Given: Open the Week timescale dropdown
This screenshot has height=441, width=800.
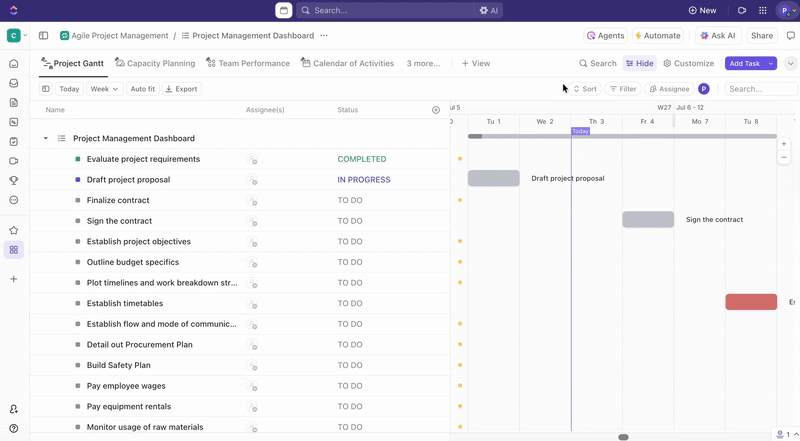Looking at the screenshot, I should click(104, 89).
